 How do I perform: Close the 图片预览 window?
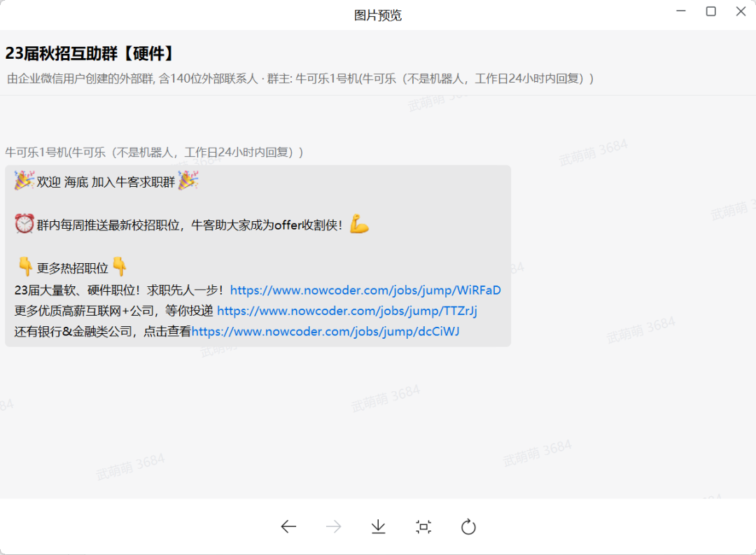(x=741, y=11)
